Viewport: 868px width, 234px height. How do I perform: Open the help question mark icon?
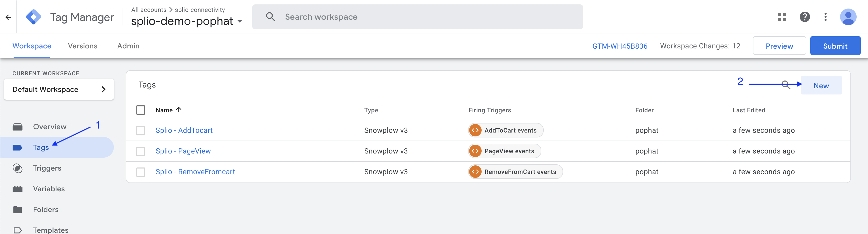(804, 17)
